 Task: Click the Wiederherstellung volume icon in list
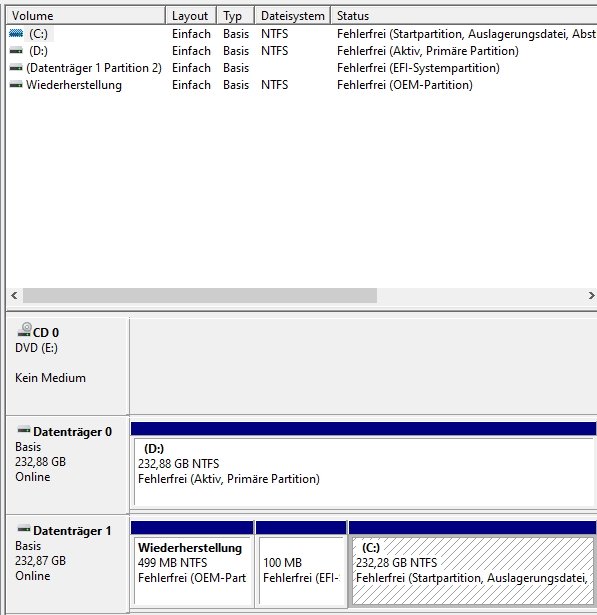click(16, 85)
